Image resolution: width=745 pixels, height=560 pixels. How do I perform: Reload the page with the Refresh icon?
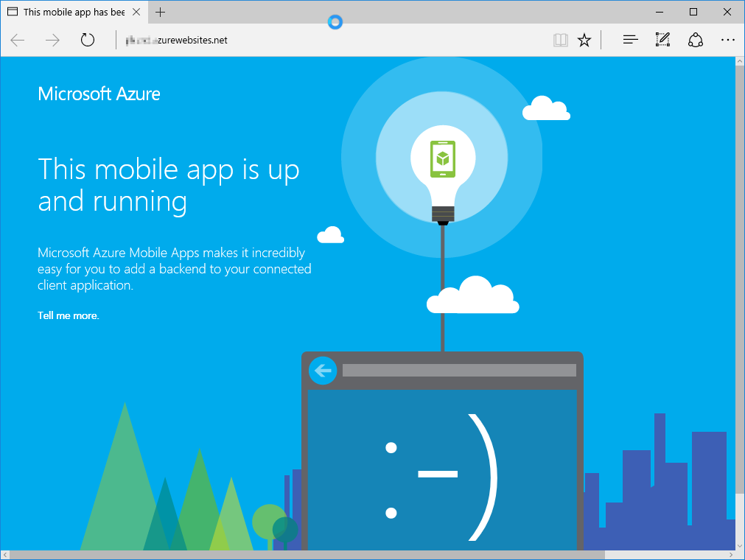(88, 40)
